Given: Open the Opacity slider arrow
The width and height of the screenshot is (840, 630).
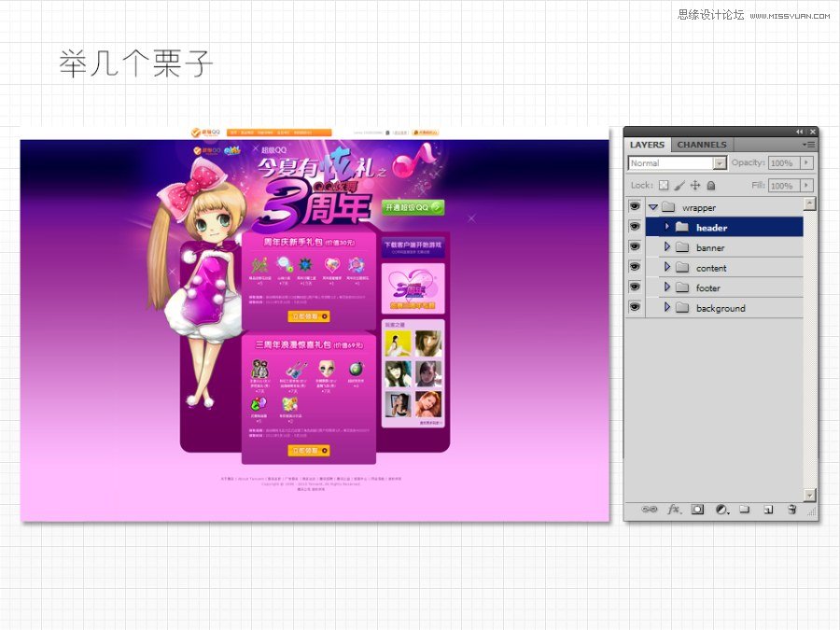Looking at the screenshot, I should 806,162.
